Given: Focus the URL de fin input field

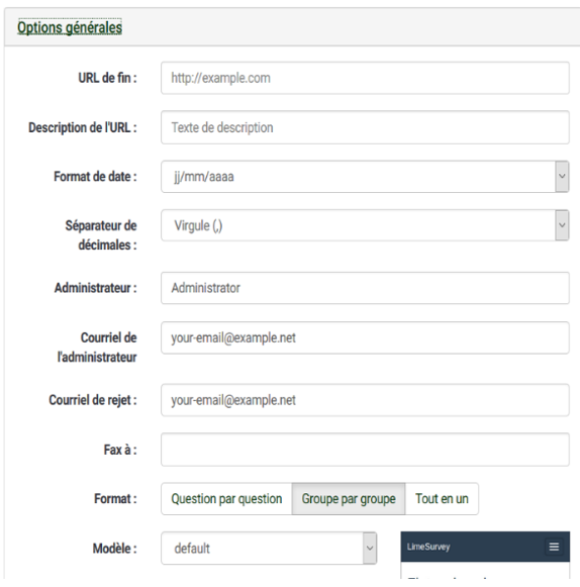Looking at the screenshot, I should pyautogui.click(x=365, y=78).
